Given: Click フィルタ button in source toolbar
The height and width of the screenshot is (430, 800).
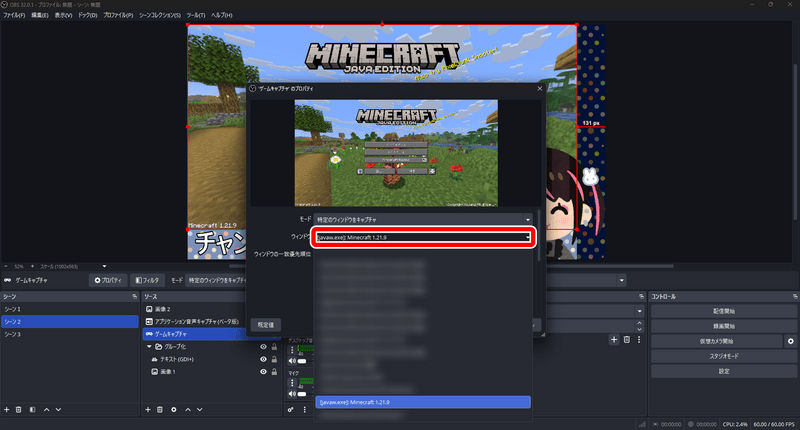Looking at the screenshot, I should point(147,280).
